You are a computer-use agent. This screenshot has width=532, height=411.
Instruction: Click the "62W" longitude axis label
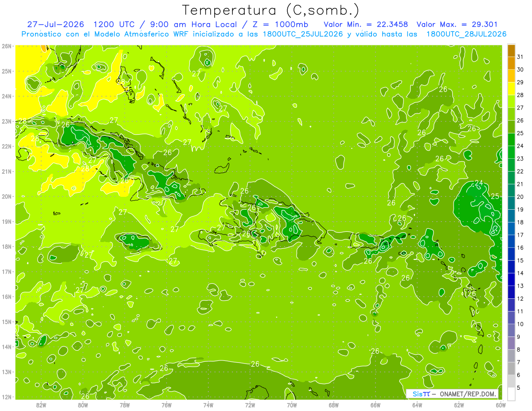coord(459,405)
